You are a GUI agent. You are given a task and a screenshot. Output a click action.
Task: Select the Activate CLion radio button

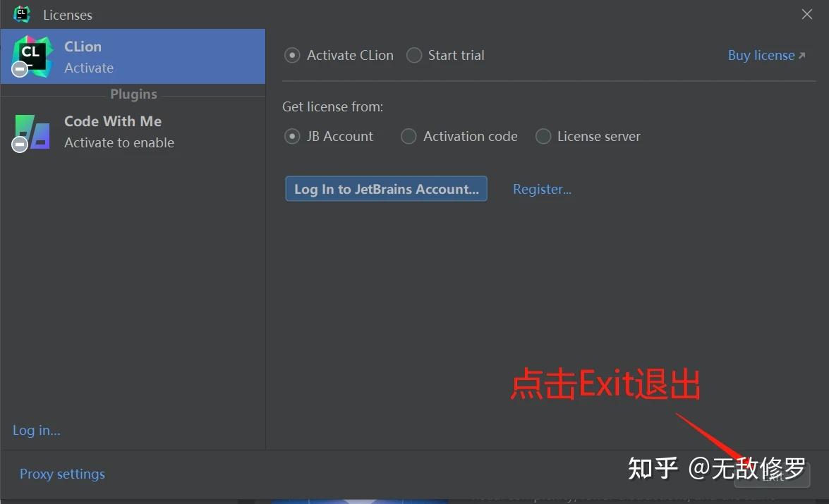[x=291, y=55]
